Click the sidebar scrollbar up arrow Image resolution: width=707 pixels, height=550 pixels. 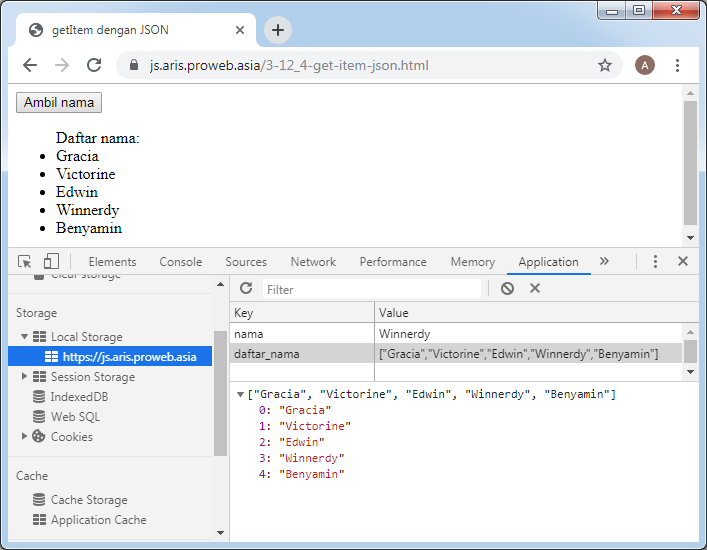tap(220, 284)
